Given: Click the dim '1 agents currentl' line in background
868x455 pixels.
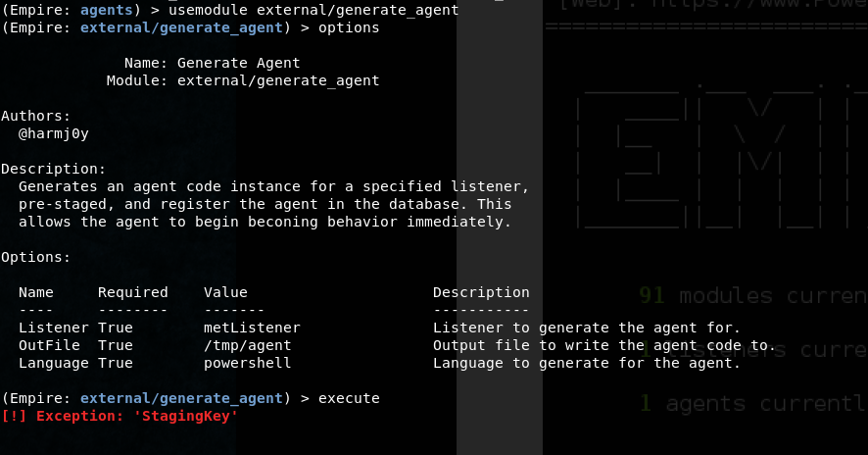Looking at the screenshot, I should click(x=752, y=403).
